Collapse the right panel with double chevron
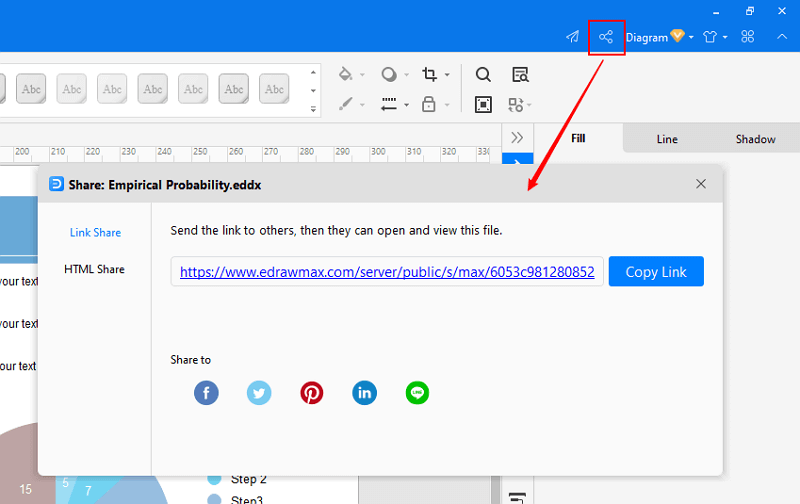 coord(517,138)
